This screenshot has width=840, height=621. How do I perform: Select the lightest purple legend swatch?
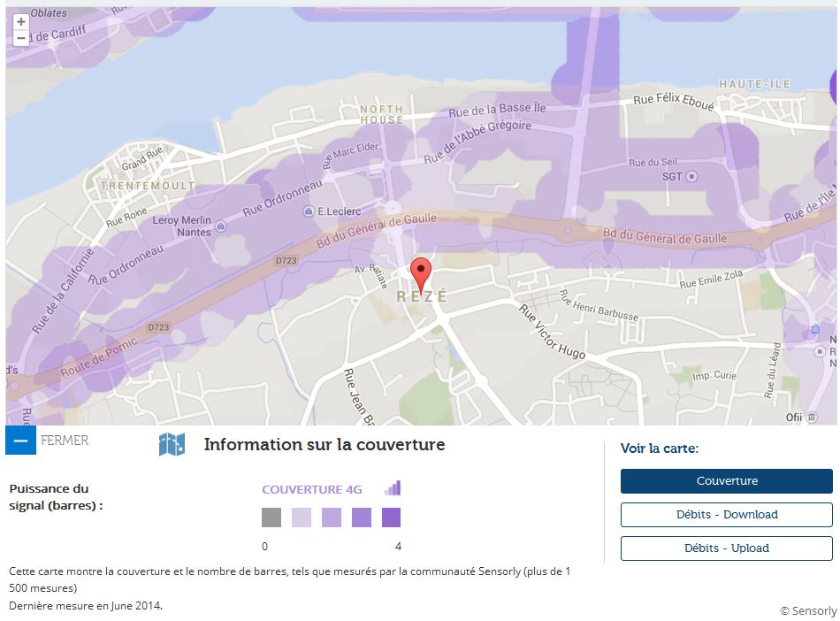302,517
